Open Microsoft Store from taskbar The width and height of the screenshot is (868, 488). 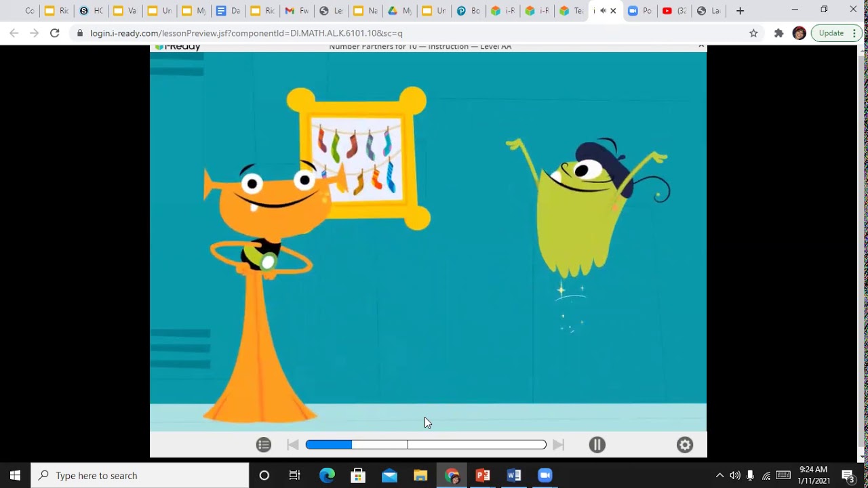[x=358, y=475]
